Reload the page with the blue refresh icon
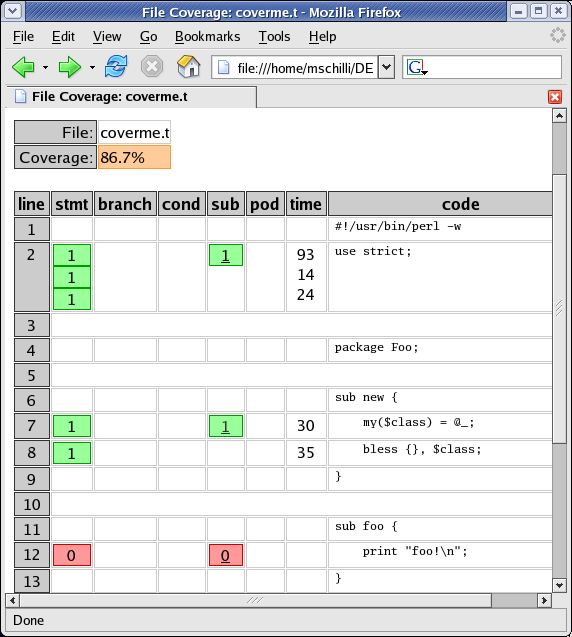572x637 pixels. pyautogui.click(x=116, y=67)
